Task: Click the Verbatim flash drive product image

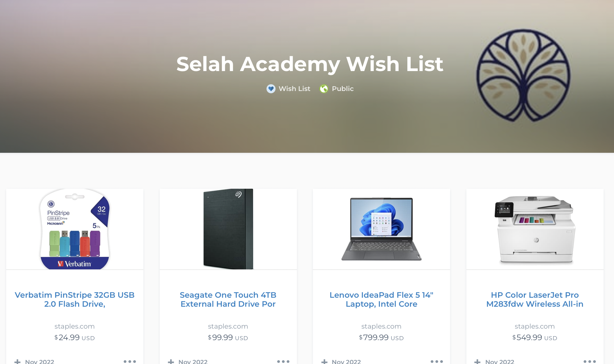Action: [x=75, y=229]
